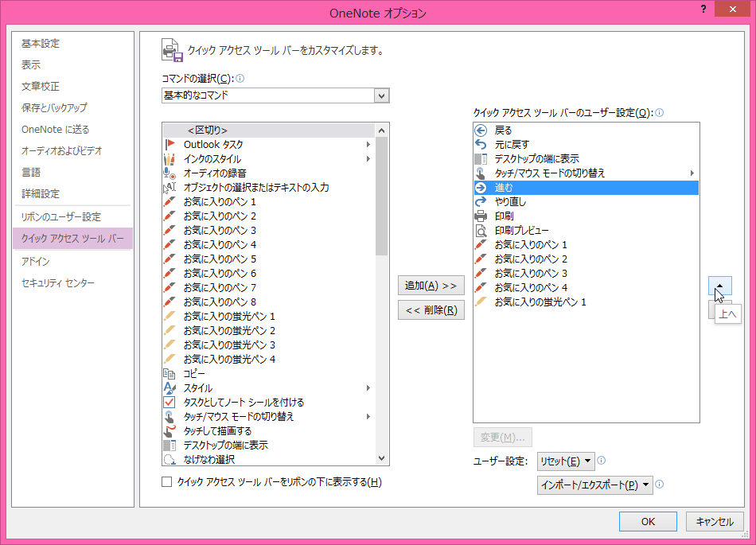Screen dimensions: 756x545
Task: Click the キャンセル button
Action: click(715, 521)
